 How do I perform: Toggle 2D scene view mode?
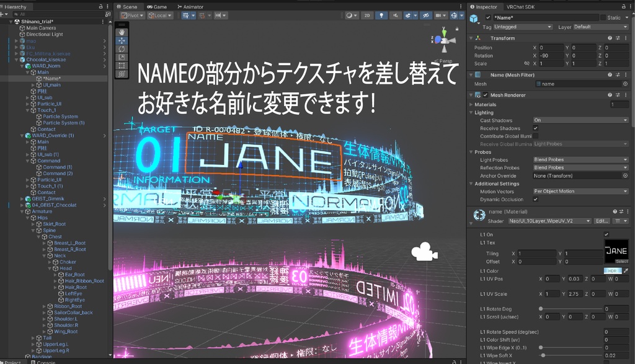point(367,16)
